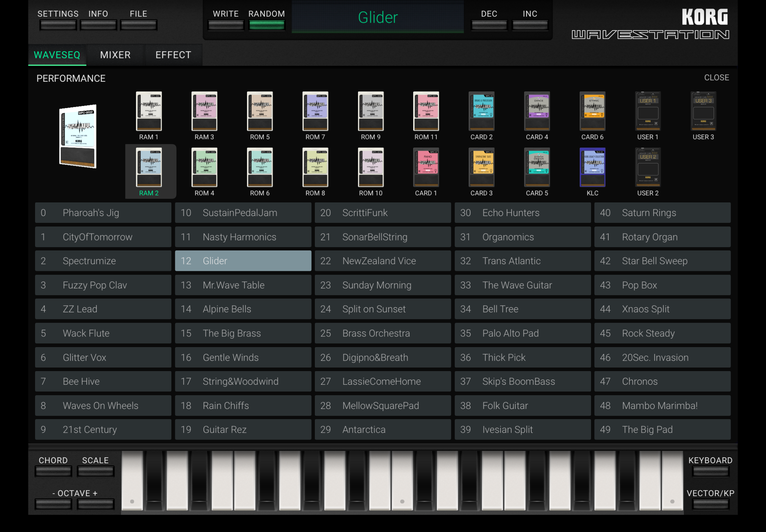Select the RAM 3 card
Image resolution: width=766 pixels, height=532 pixels.
click(x=204, y=111)
